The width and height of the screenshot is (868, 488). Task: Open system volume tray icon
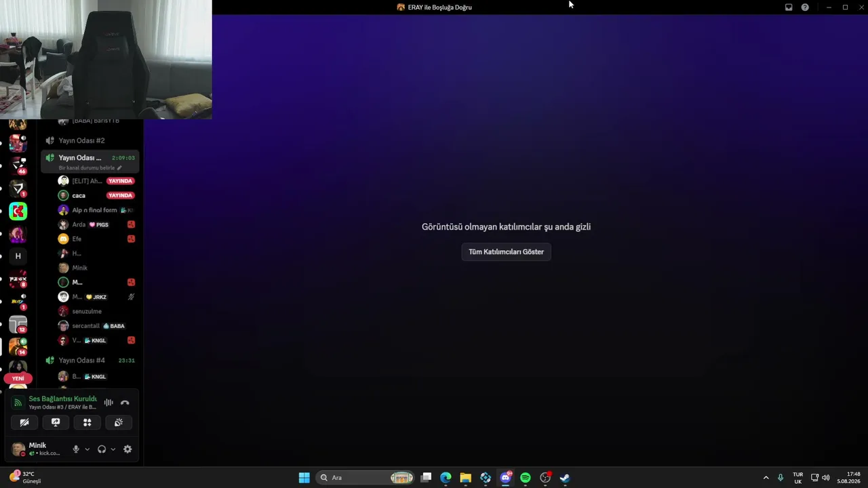tap(826, 478)
